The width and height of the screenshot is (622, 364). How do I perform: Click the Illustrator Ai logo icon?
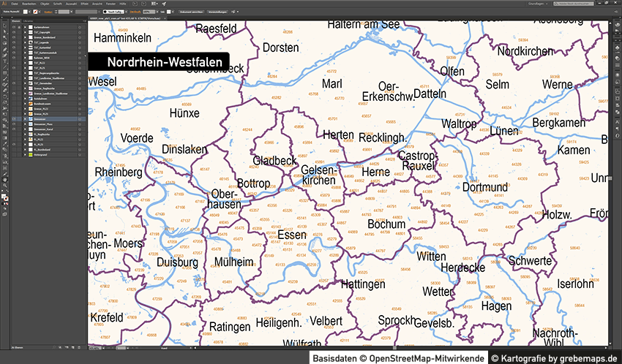point(4,4)
